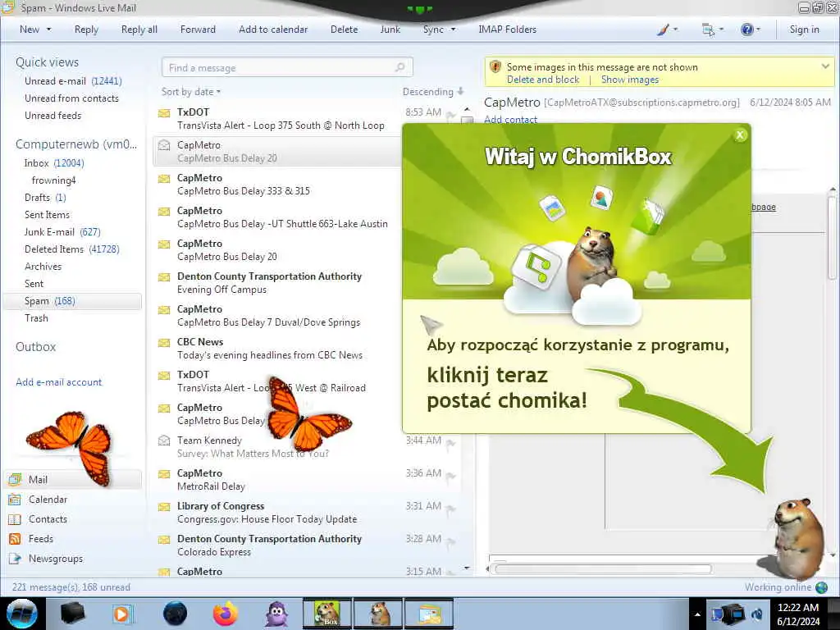Flag the 3:36 AM MetroRail Delay message
840x630 pixels.
[x=451, y=476]
